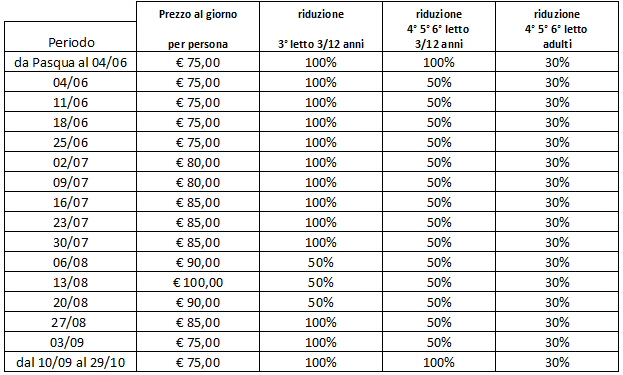Click the € 85,00 price for 30/07
The height and width of the screenshot is (375, 623).
click(198, 242)
